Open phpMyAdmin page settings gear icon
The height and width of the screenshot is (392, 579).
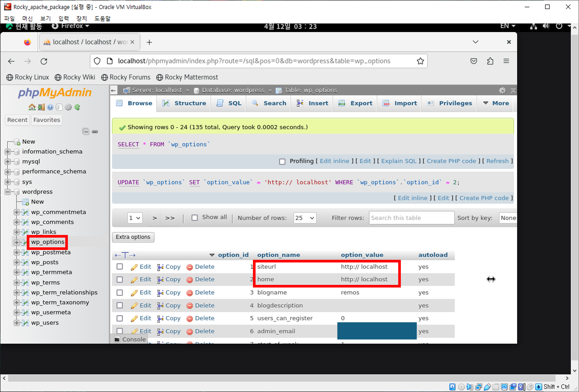coord(502,90)
